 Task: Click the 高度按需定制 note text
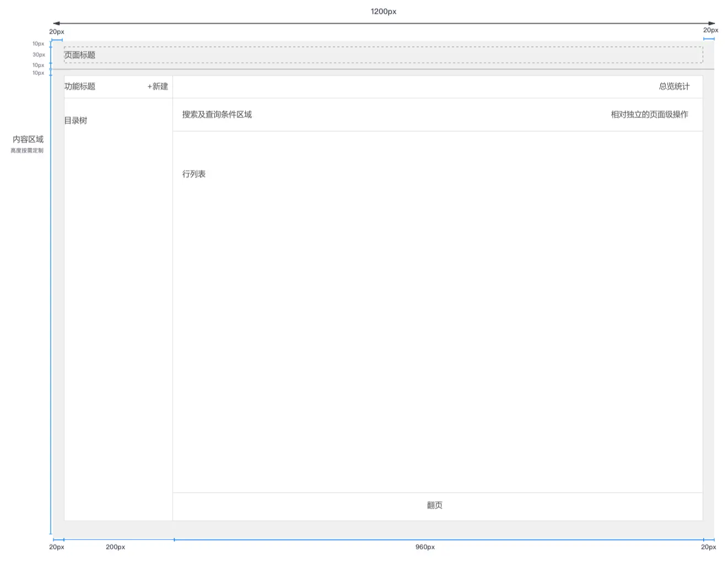pyautogui.click(x=27, y=150)
